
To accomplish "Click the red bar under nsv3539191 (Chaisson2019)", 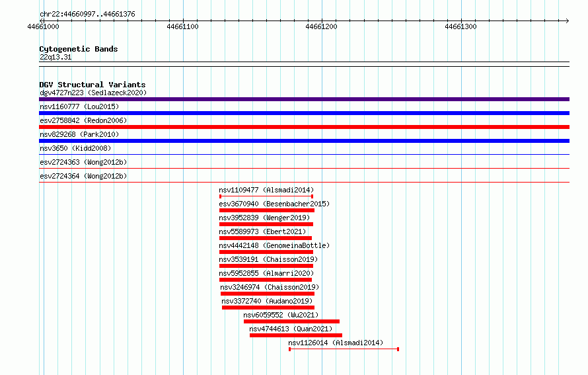I will pos(266,266).
